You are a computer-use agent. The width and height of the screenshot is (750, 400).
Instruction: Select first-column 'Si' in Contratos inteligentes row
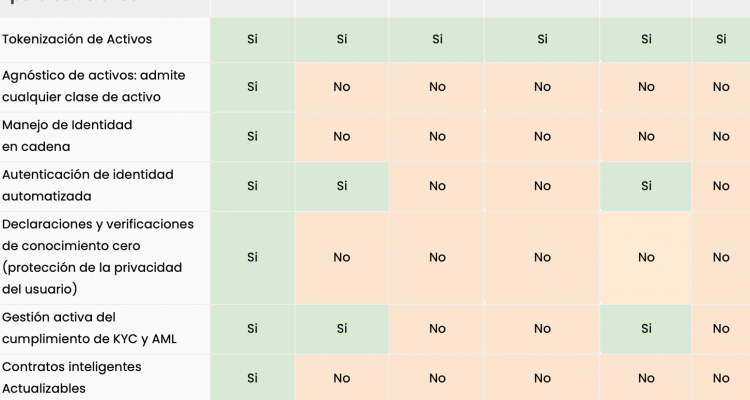point(252,378)
